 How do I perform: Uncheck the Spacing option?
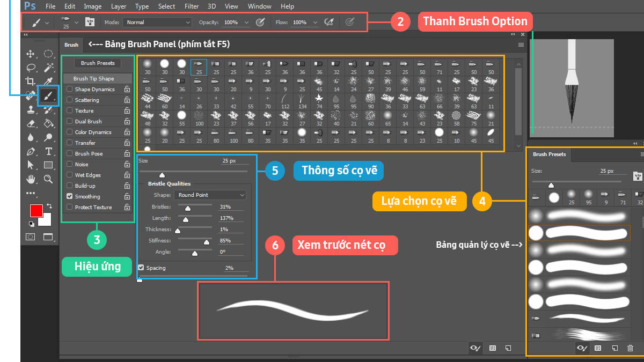pos(141,268)
